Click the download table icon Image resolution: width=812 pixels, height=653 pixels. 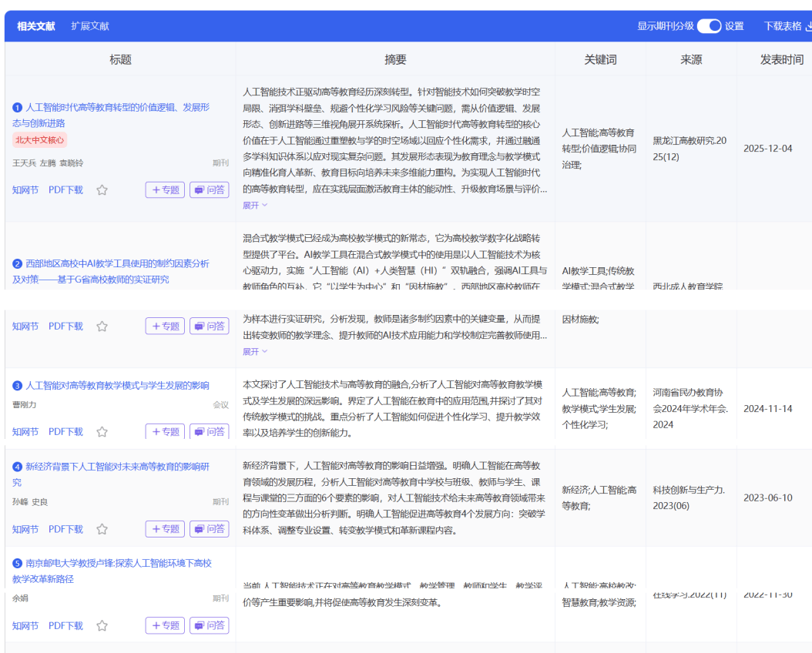[808, 26]
